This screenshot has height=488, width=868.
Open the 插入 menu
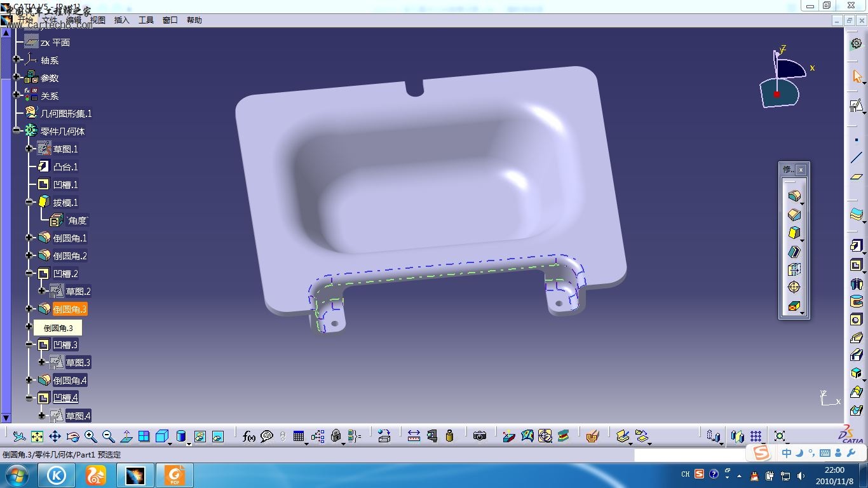pyautogui.click(x=121, y=20)
